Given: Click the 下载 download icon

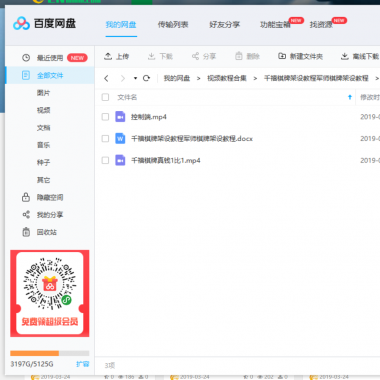Looking at the screenshot, I should 151,56.
